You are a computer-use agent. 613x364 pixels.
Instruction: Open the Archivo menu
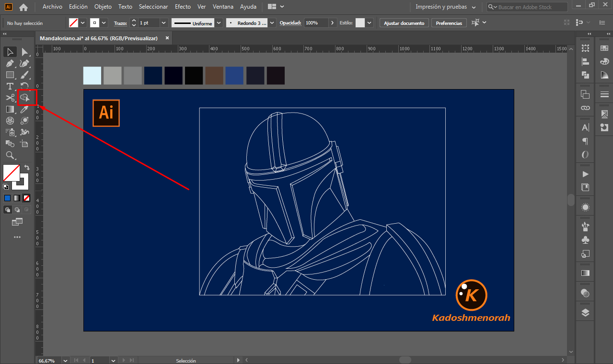point(52,7)
